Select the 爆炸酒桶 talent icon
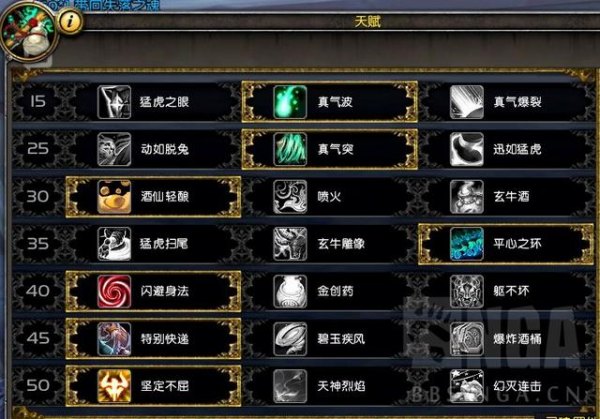This screenshot has width=600, height=419. [466, 339]
